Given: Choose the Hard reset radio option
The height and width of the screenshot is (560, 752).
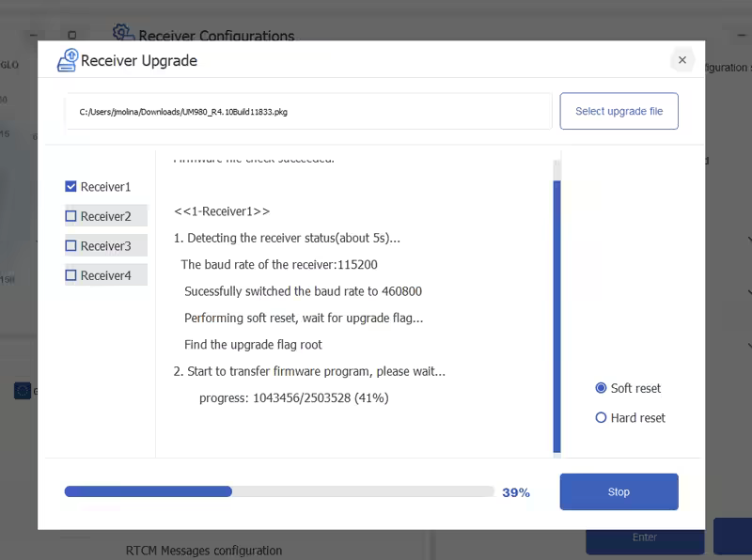Looking at the screenshot, I should tap(602, 418).
